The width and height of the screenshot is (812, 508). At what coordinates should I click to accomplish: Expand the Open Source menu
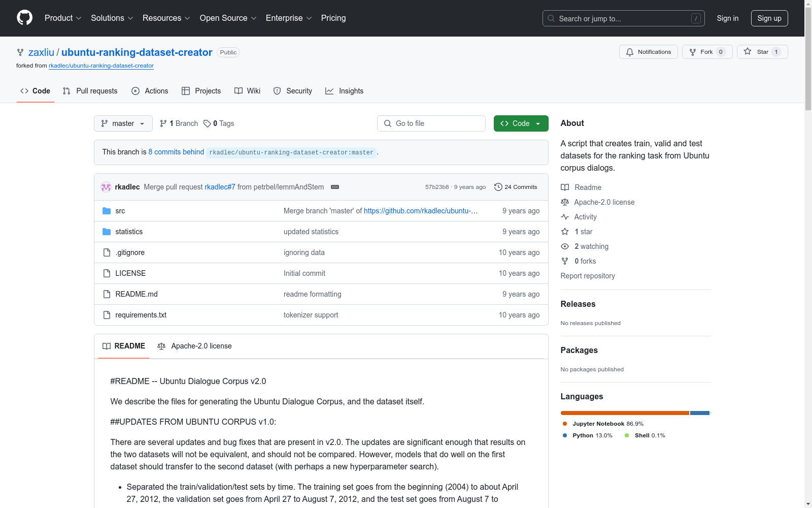pos(228,18)
